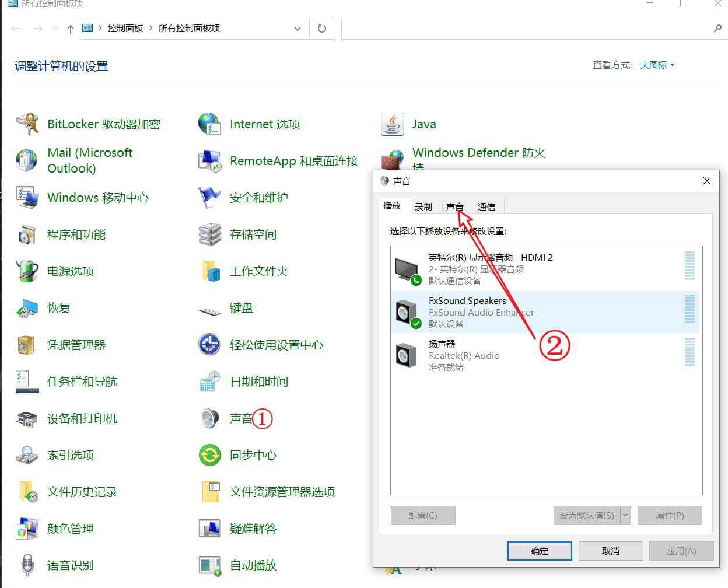Image resolution: width=728 pixels, height=588 pixels.
Task: Click the 确定 button
Action: pos(540,551)
